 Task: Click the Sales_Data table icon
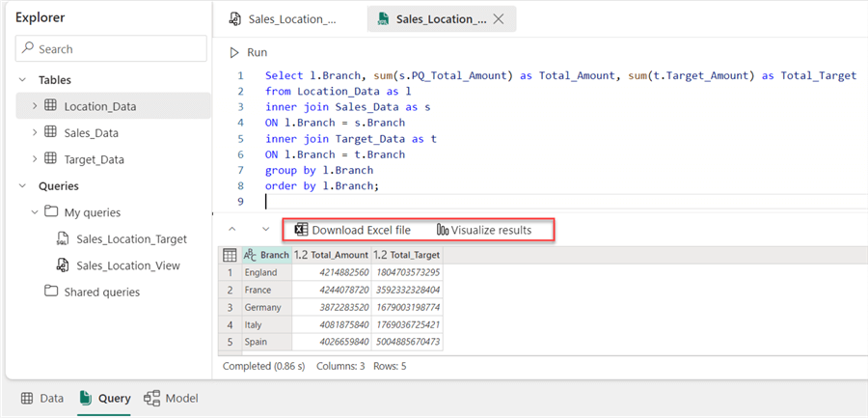click(51, 132)
